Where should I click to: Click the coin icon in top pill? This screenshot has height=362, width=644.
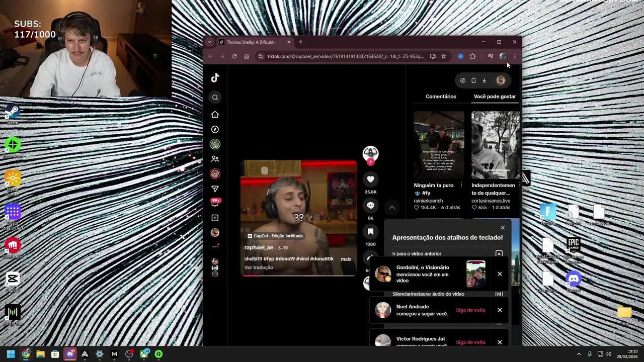click(x=463, y=80)
